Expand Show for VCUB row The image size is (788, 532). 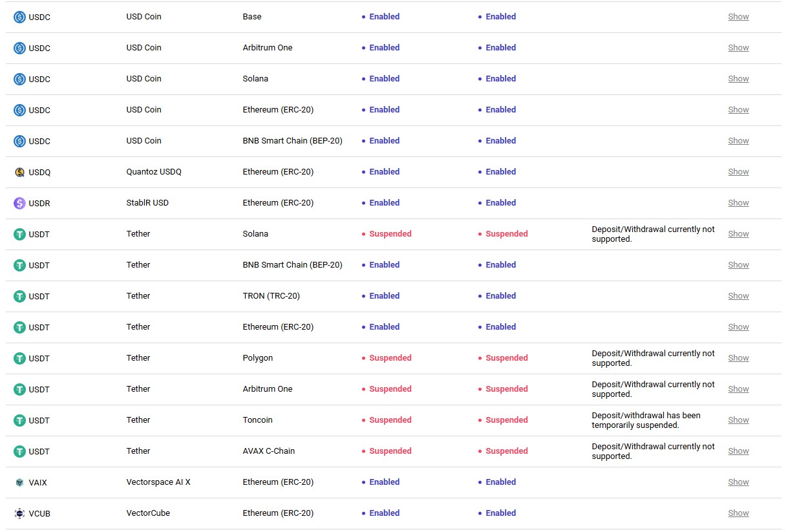738,513
